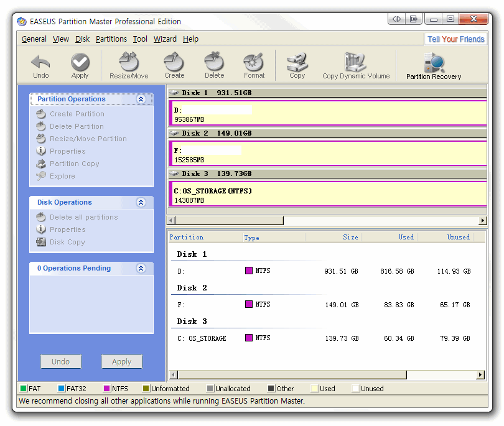Click partition list scrollbar left arrow
Screen dimensions: 504x426
(x=173, y=374)
